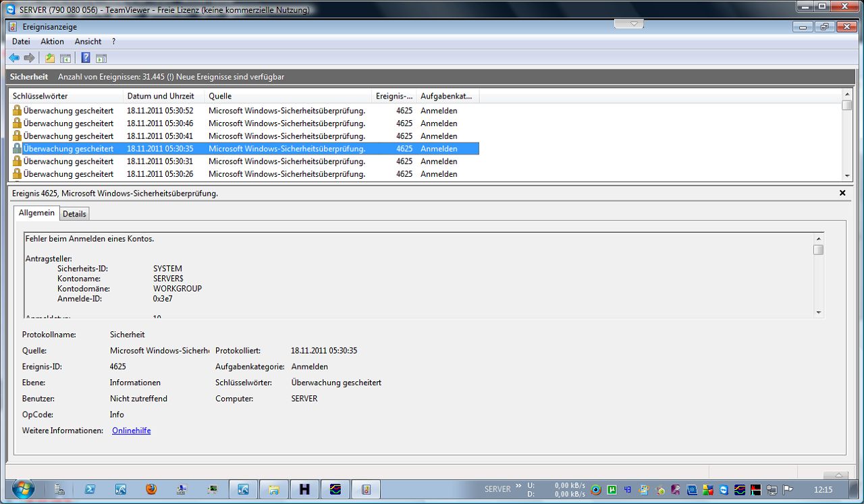Viewport: 864px width, 504px height.
Task: Sort by Datum und Uhrzeit column header
Action: click(164, 96)
